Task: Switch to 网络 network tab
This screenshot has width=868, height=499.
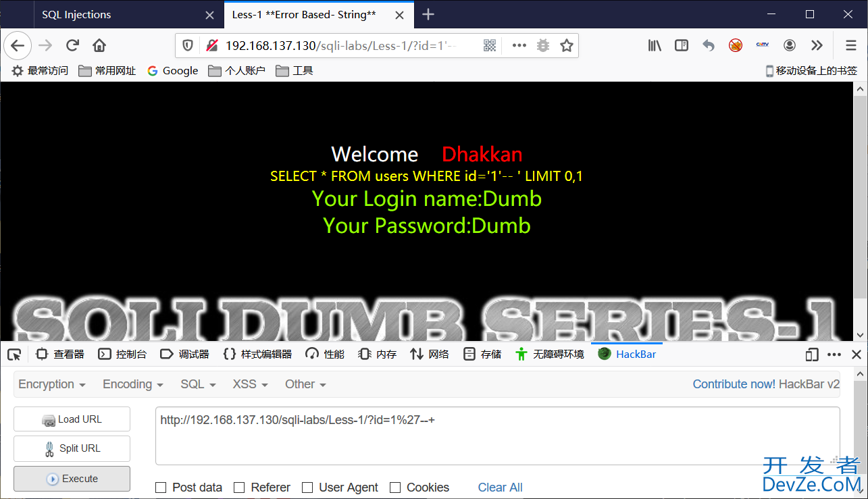Action: [x=430, y=354]
